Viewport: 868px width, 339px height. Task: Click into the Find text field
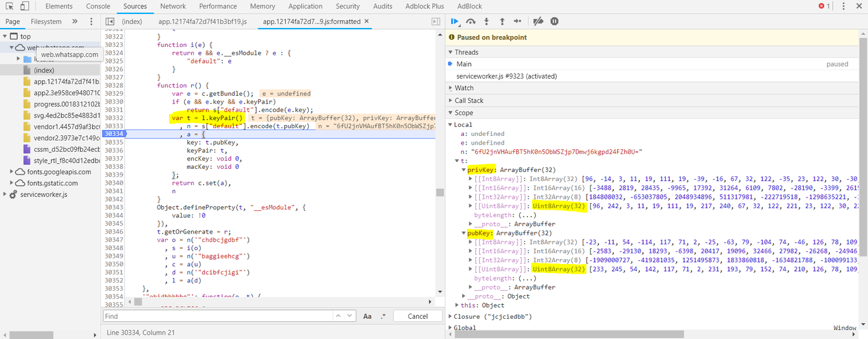click(x=216, y=316)
